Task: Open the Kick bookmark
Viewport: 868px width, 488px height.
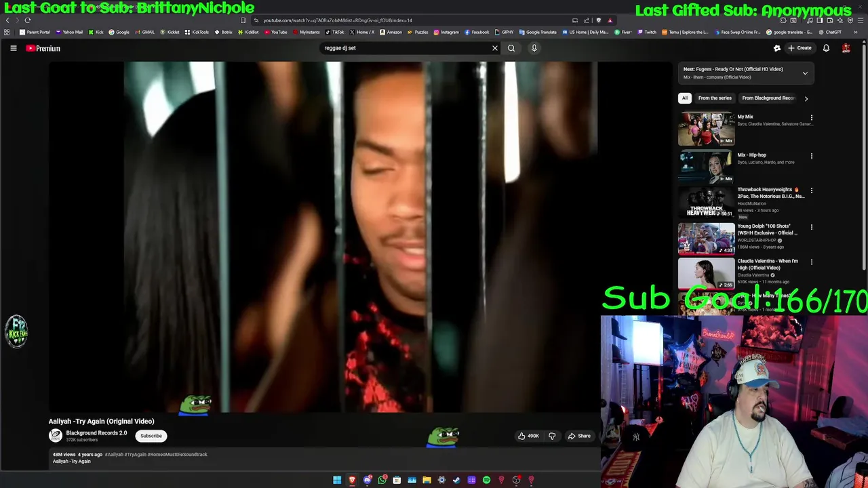Action: point(96,32)
